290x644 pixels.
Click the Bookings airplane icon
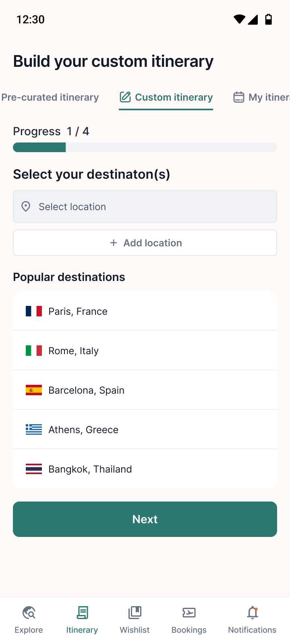189,612
